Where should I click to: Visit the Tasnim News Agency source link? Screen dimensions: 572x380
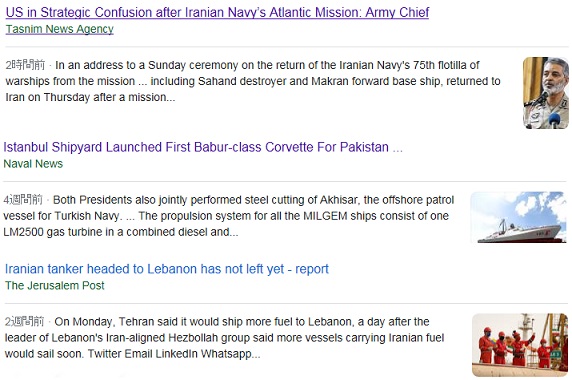coord(59,29)
